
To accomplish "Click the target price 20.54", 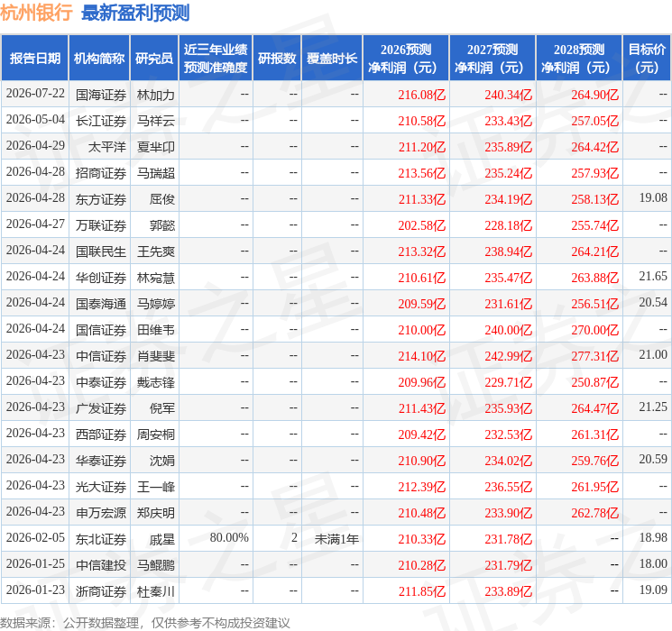I will [653, 303].
